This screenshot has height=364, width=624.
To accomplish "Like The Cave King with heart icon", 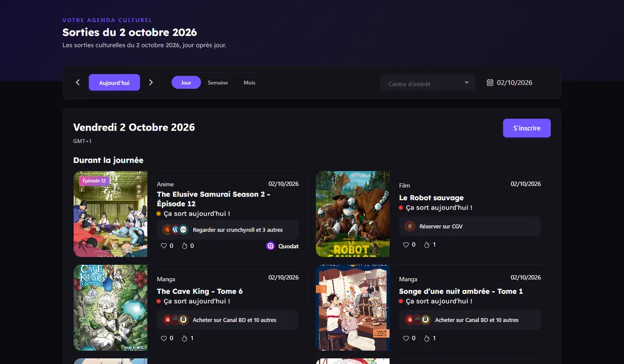I will [164, 338].
